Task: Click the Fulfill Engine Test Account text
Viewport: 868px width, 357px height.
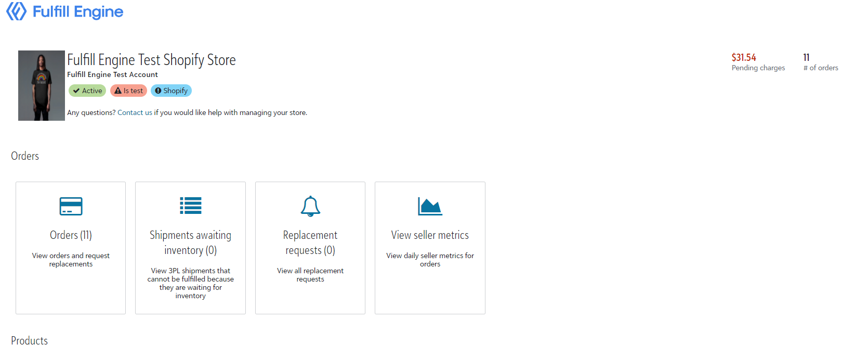Action: [112, 74]
